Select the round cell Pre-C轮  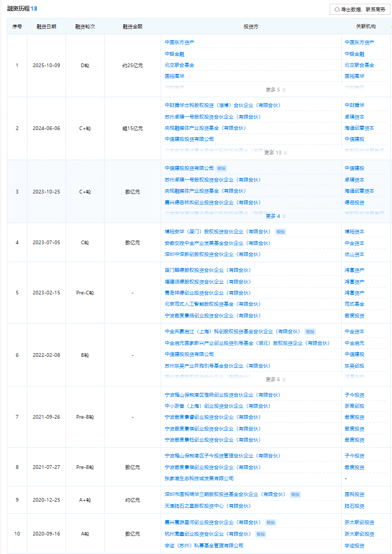pos(85,293)
